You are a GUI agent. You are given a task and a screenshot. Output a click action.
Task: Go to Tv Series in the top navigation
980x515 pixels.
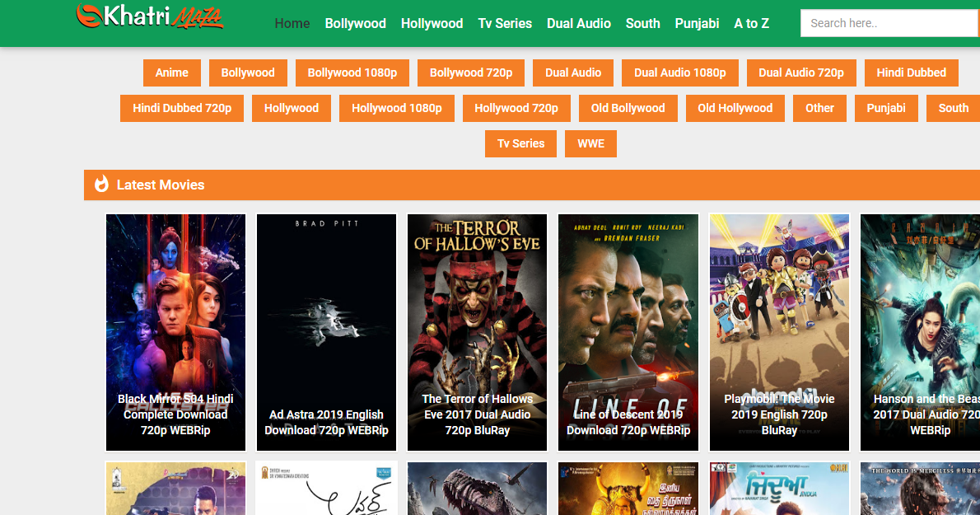coord(505,24)
